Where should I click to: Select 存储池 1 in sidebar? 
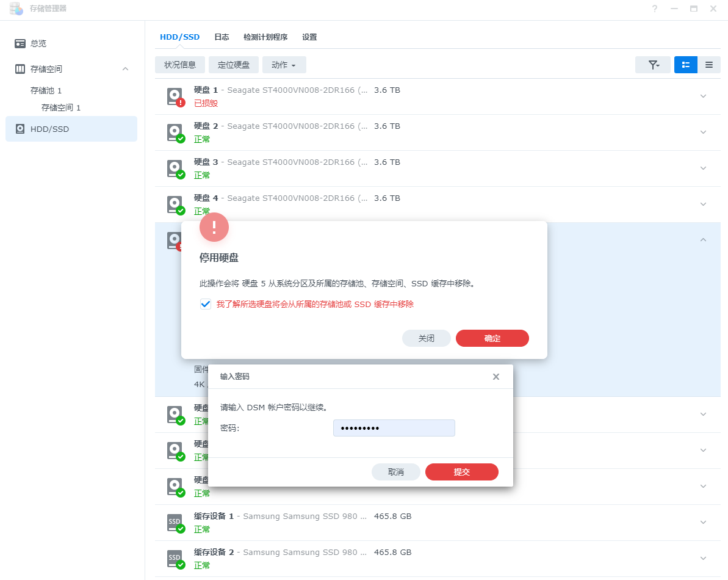(x=46, y=90)
